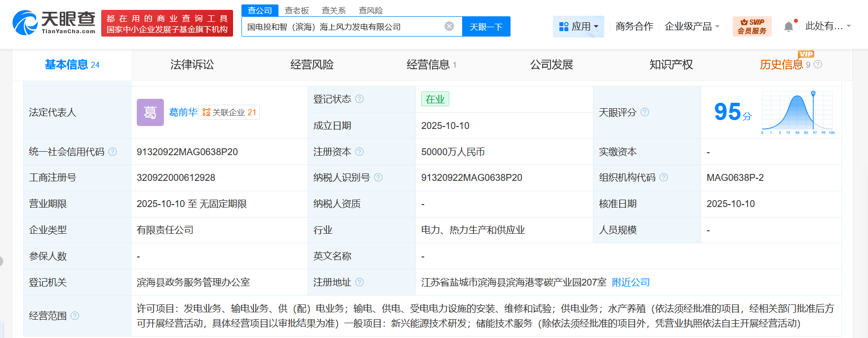Clear the search box text
The image size is (868, 338).
point(449,26)
